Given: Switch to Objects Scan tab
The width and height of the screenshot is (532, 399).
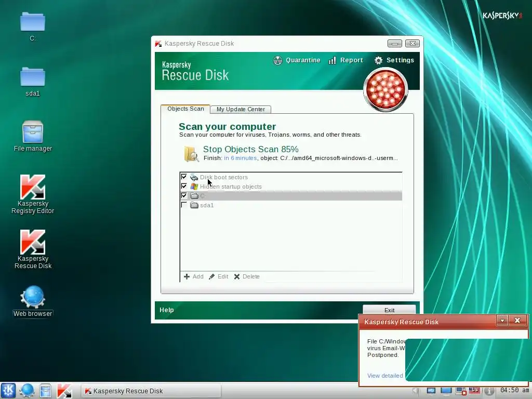Looking at the screenshot, I should (x=185, y=109).
